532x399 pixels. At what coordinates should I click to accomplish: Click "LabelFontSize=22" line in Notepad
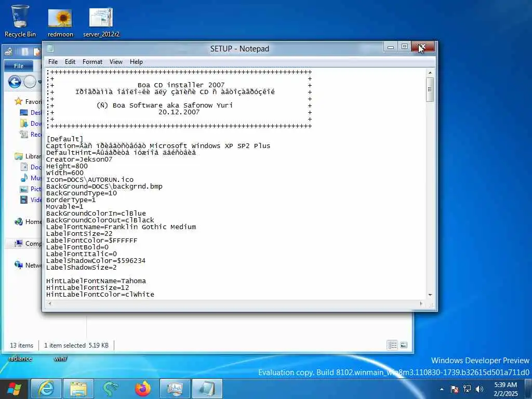tap(79, 234)
